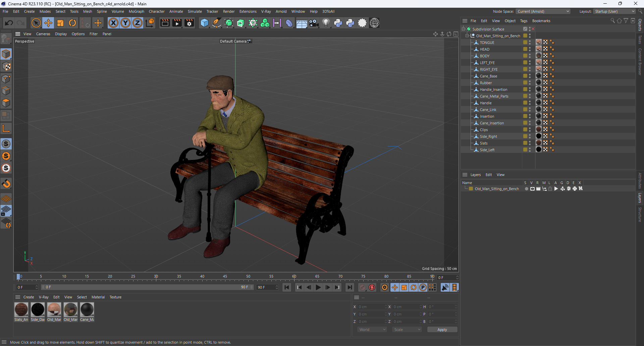Click the Camera object icon

[x=314, y=23]
